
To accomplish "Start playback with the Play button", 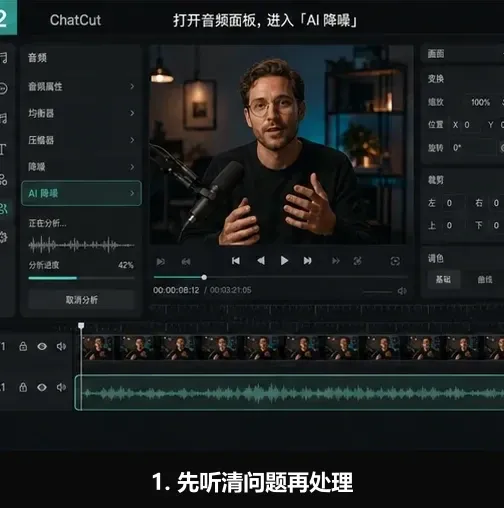I will 284,261.
